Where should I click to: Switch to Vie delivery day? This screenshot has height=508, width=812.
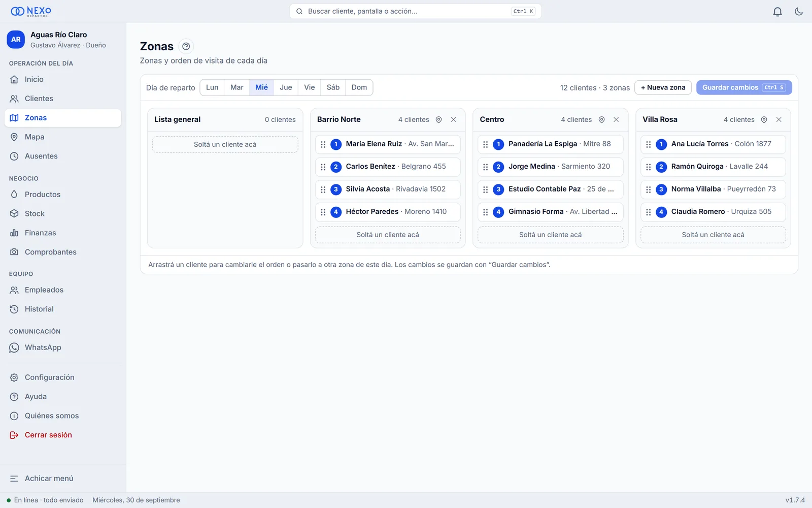click(310, 87)
